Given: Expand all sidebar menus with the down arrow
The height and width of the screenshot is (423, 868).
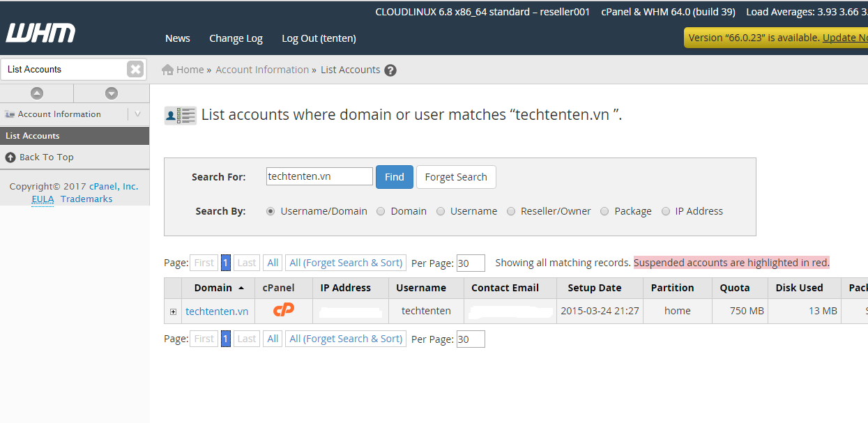Looking at the screenshot, I should (112, 93).
